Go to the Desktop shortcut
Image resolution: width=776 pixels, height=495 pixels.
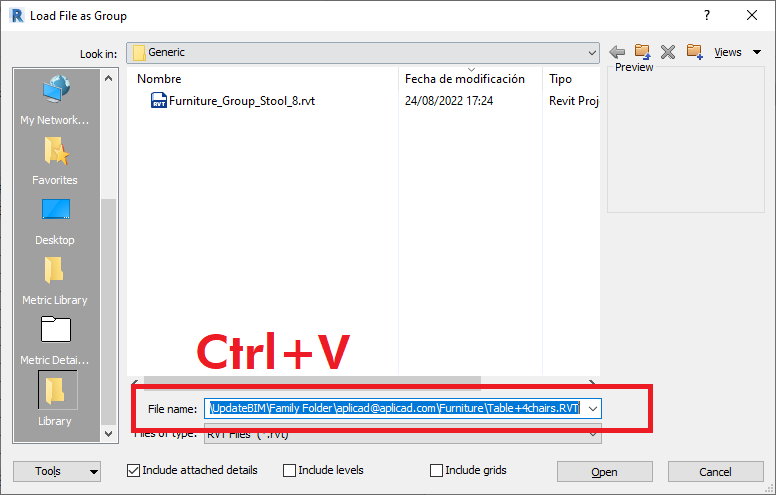click(x=55, y=221)
